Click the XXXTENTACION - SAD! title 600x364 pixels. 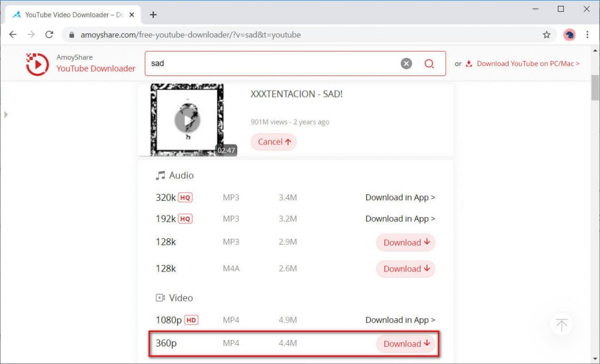point(296,94)
